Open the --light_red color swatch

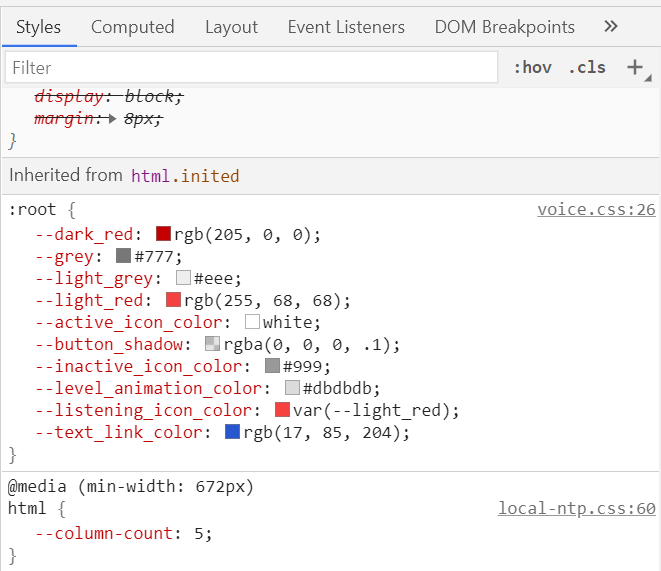point(173,300)
